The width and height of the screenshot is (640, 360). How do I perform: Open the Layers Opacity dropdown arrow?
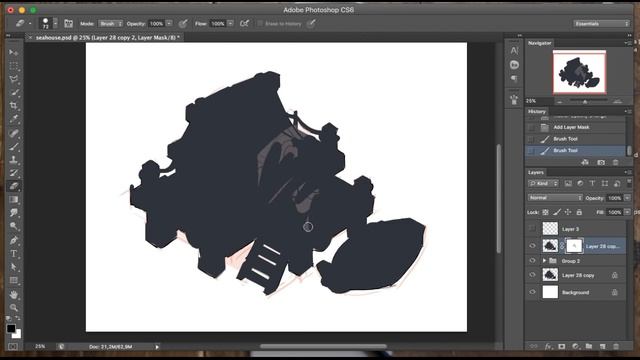[627, 198]
